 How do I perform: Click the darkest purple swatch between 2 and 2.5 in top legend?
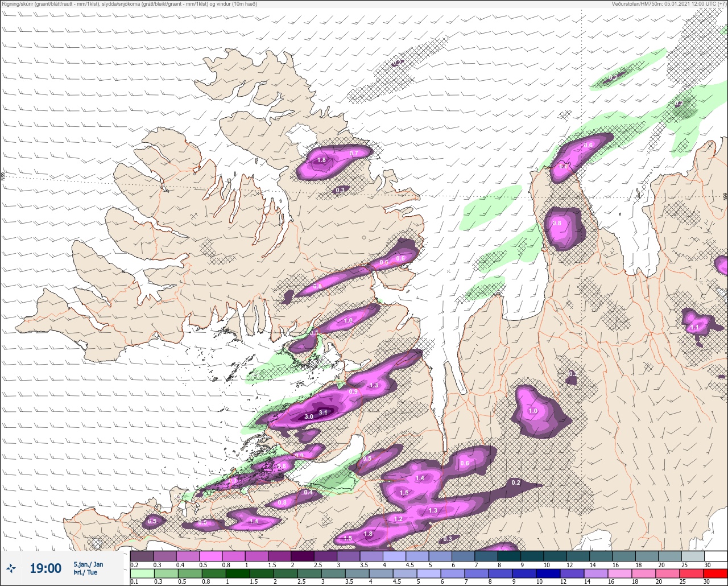pos(302,556)
